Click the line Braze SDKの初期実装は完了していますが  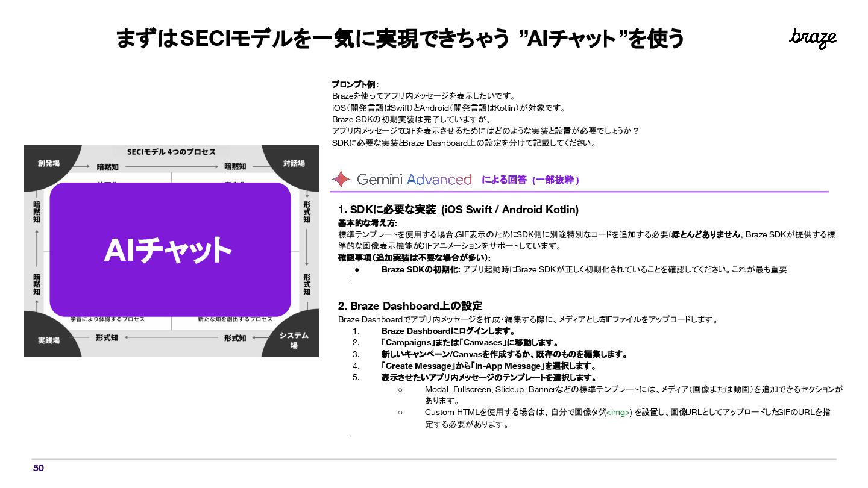pyautogui.click(x=412, y=119)
